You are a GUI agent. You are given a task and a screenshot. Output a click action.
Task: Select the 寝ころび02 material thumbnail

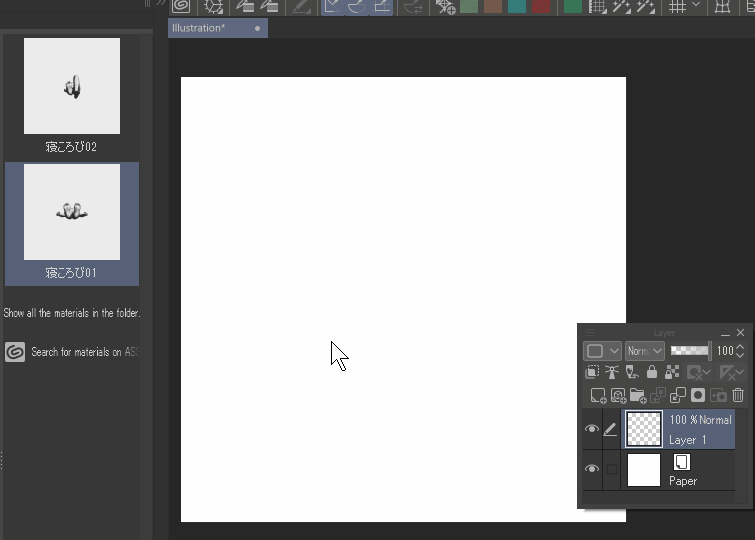pyautogui.click(x=72, y=86)
